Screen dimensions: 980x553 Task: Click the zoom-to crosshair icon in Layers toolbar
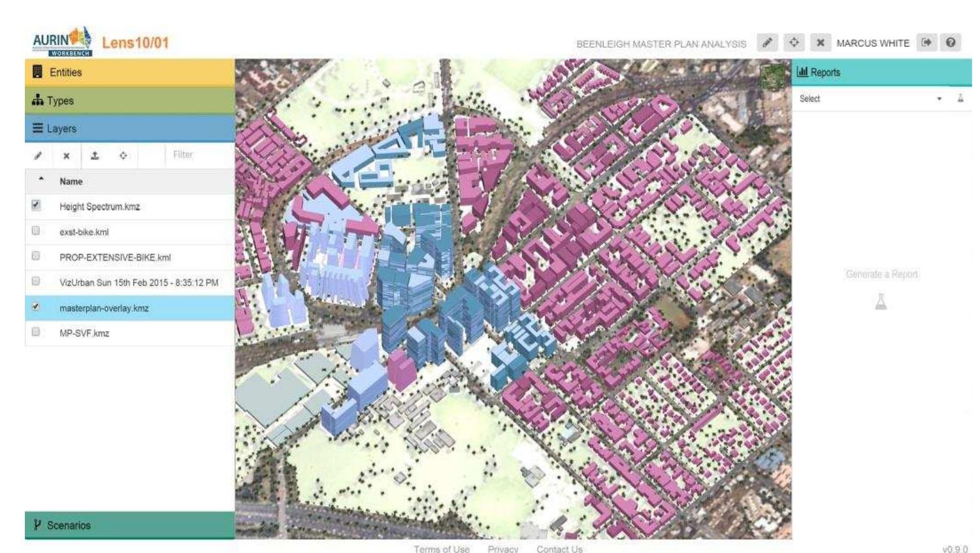coord(123,155)
